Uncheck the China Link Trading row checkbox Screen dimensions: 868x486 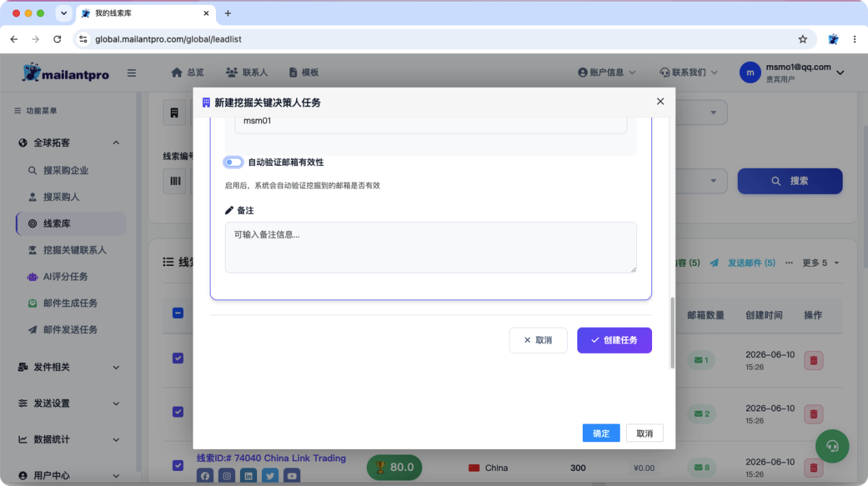(178, 465)
